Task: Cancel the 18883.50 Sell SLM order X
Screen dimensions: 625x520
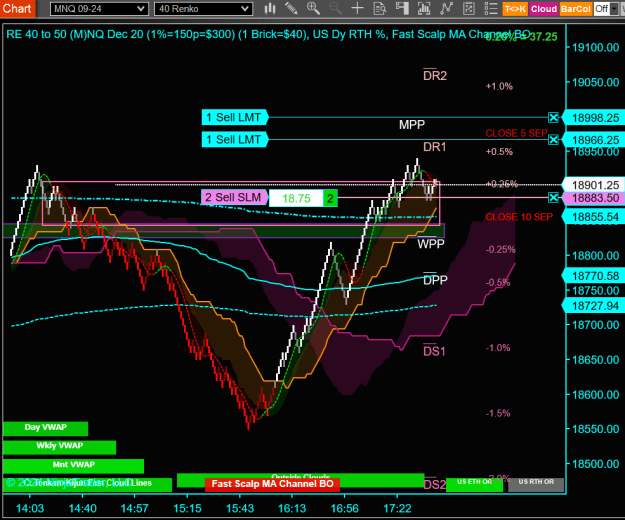Action: pyautogui.click(x=553, y=197)
